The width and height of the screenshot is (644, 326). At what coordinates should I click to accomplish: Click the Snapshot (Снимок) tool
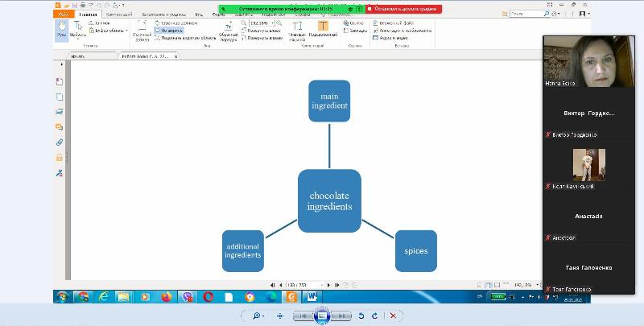(x=99, y=23)
